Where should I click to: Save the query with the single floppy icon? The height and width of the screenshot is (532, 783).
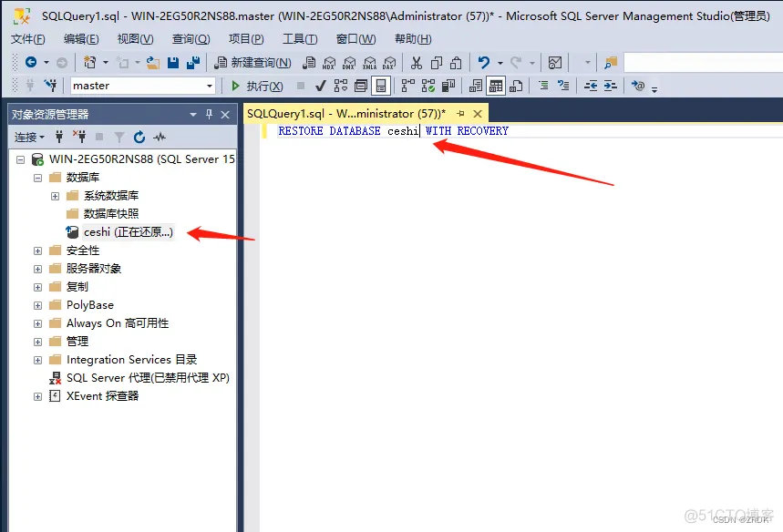coord(173,62)
